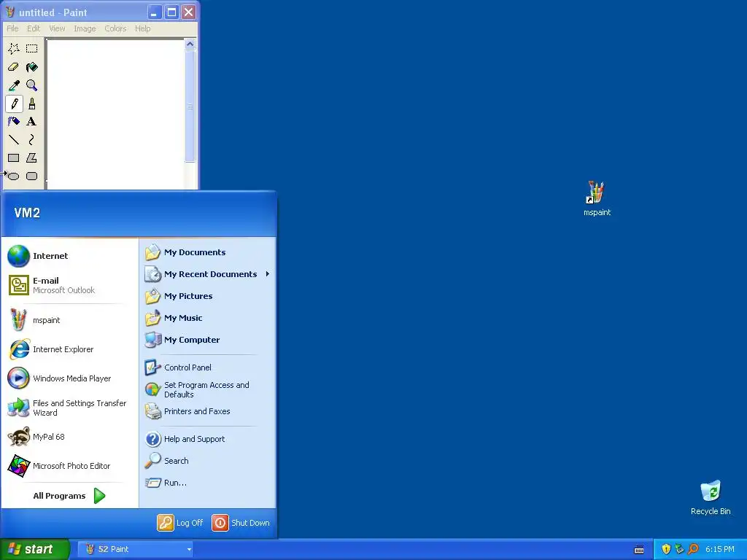Expand My Recent Documents submenu
This screenshot has height=560, width=747.
pos(208,274)
